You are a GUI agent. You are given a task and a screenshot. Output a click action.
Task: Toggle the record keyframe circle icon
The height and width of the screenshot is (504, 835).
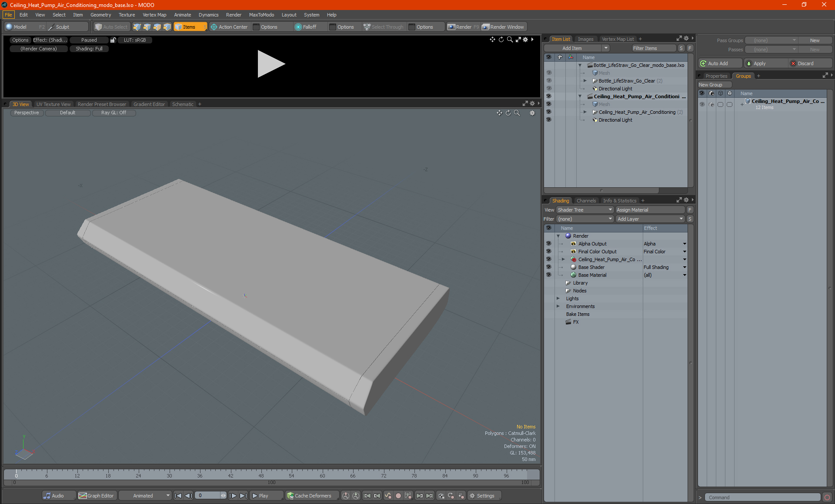click(x=398, y=496)
